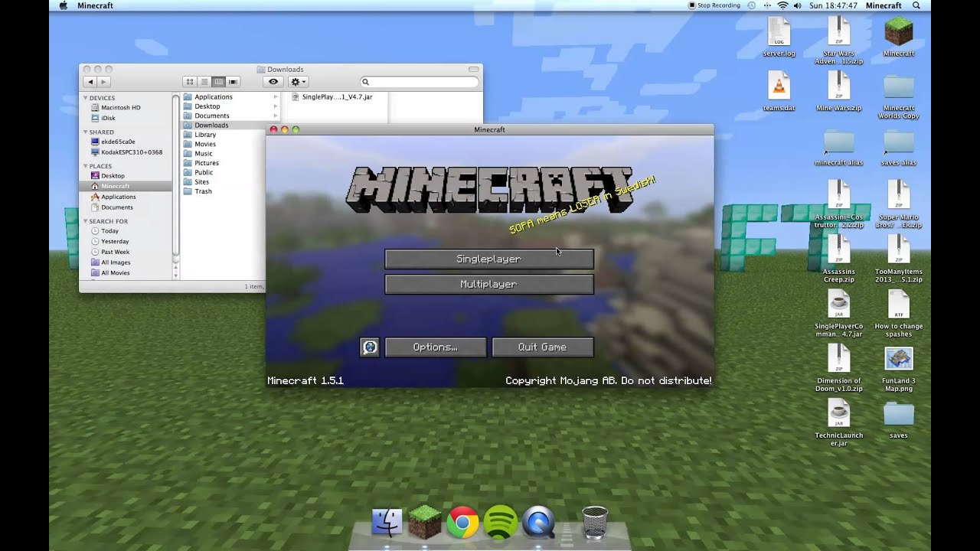Click the volume icon in menu bar
Viewport: 980px width, 551px height.
[798, 5]
